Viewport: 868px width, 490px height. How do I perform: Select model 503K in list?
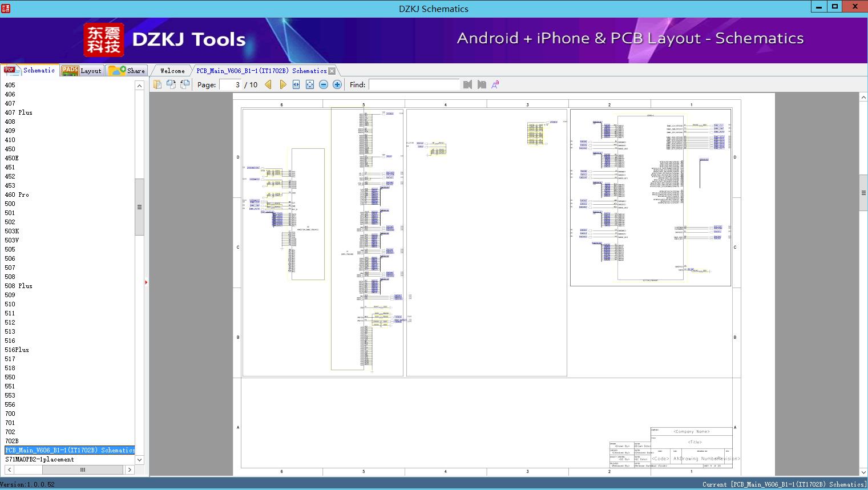click(12, 231)
